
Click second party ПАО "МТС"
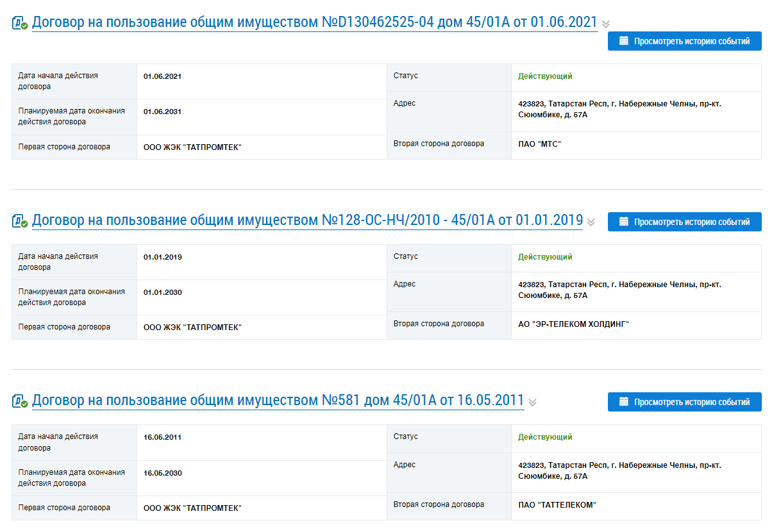(x=539, y=144)
